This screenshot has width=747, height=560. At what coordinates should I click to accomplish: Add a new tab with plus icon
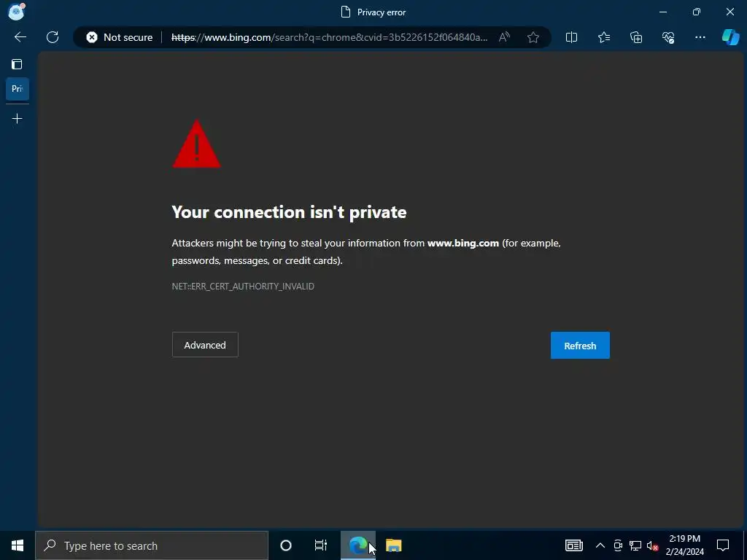click(18, 119)
